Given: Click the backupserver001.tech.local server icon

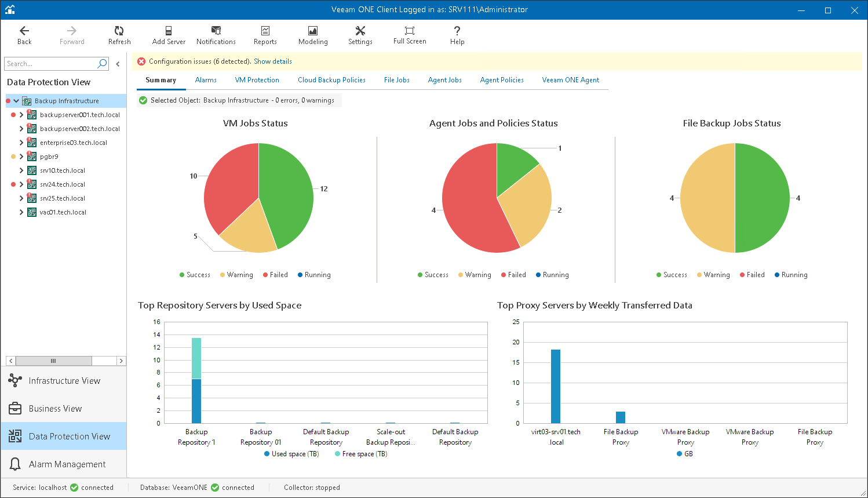Looking at the screenshot, I should [32, 115].
